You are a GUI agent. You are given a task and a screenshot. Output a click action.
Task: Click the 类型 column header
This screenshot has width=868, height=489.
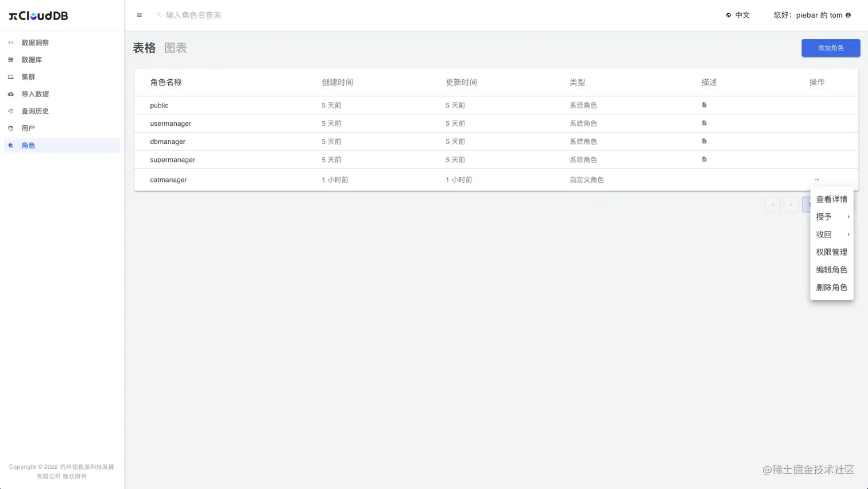(x=578, y=83)
